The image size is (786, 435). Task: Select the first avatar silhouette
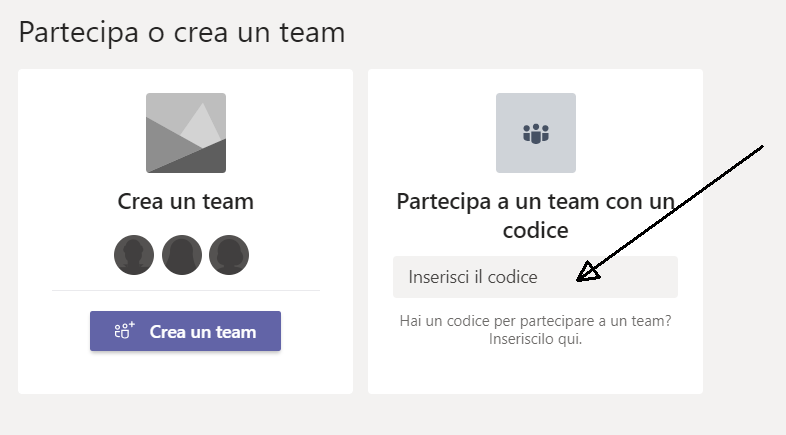pyautogui.click(x=134, y=255)
